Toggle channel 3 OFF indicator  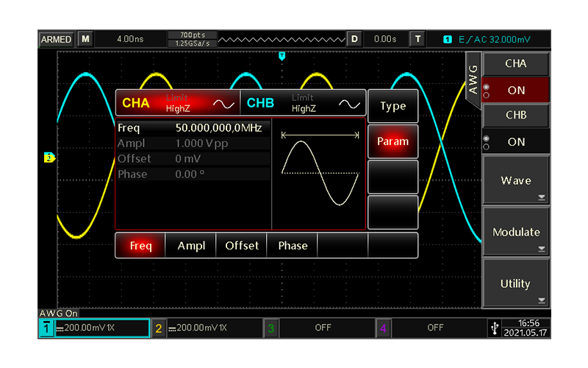[x=323, y=328]
